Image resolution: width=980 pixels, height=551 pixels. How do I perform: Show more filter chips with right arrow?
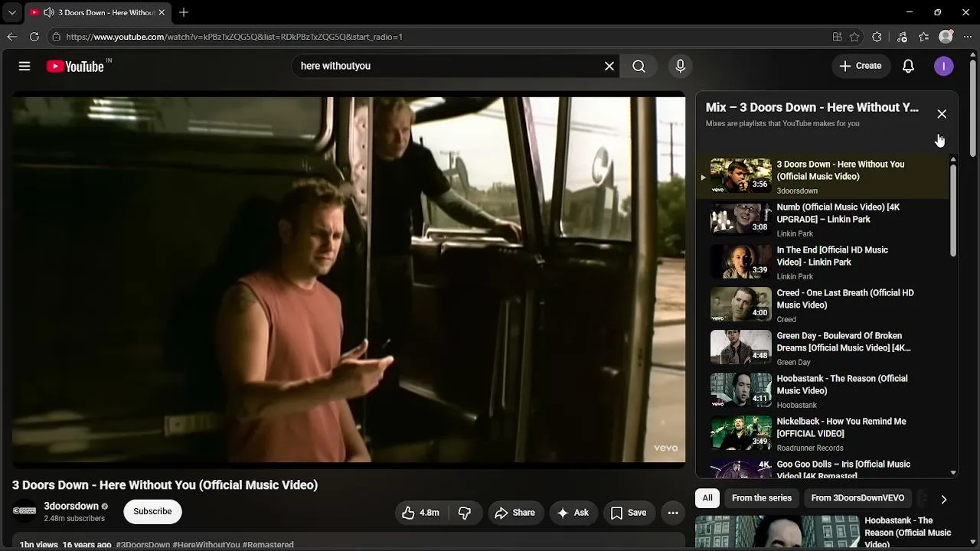click(943, 499)
